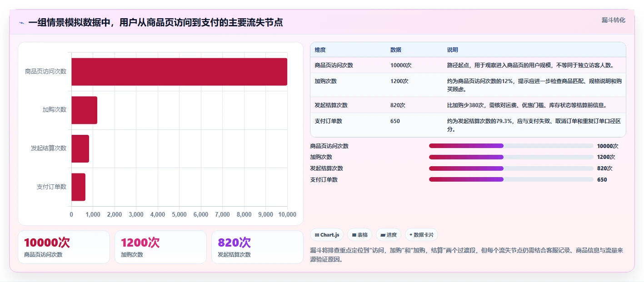
Task: Click the 发起结算次数 label on the chart axis
Action: coord(49,148)
